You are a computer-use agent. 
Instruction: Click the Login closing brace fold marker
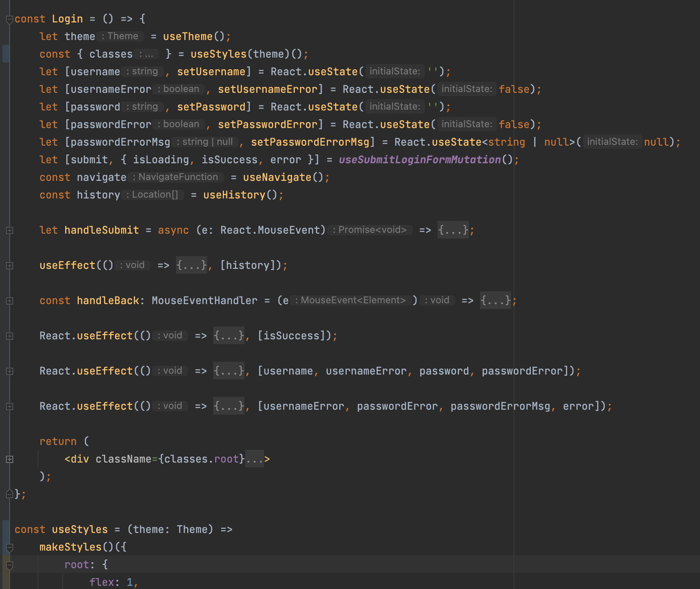coord(10,494)
